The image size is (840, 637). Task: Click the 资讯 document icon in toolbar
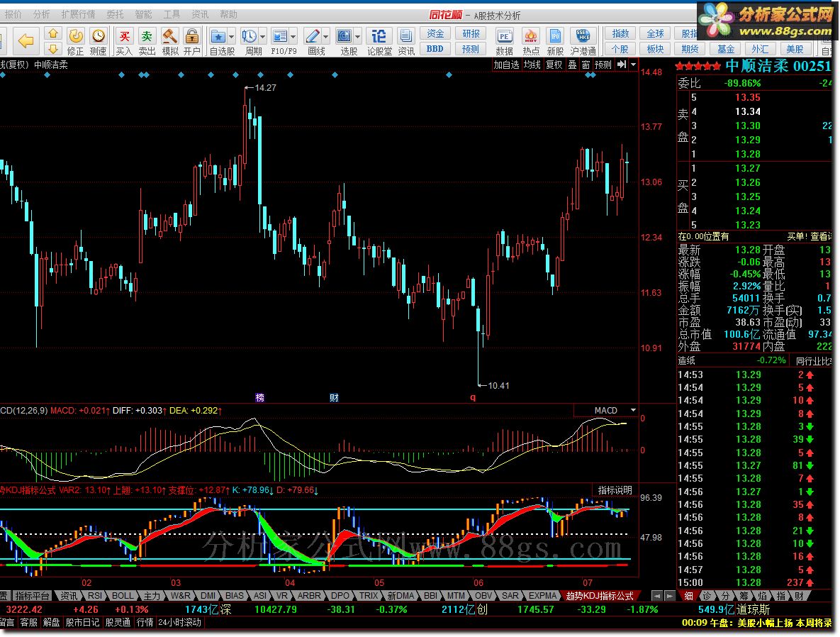406,36
